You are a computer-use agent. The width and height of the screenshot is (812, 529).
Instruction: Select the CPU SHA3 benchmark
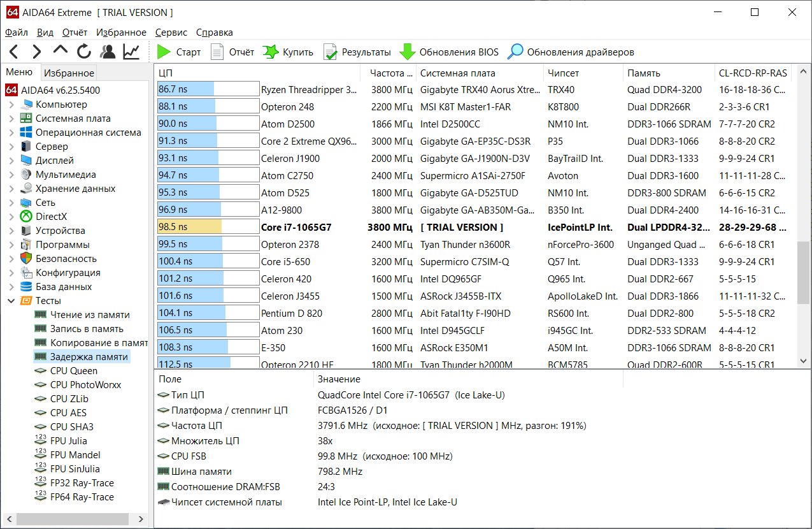pos(64,427)
